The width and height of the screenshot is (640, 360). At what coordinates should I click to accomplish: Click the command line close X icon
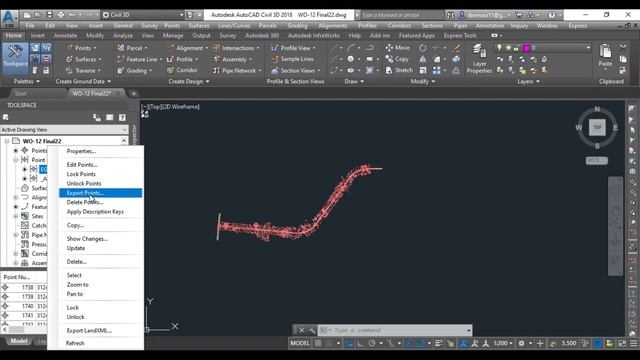click(x=301, y=330)
